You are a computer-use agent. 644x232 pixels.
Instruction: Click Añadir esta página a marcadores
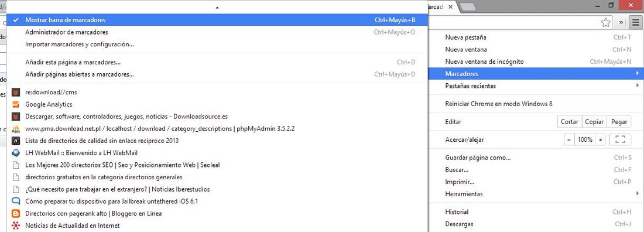tap(217, 62)
